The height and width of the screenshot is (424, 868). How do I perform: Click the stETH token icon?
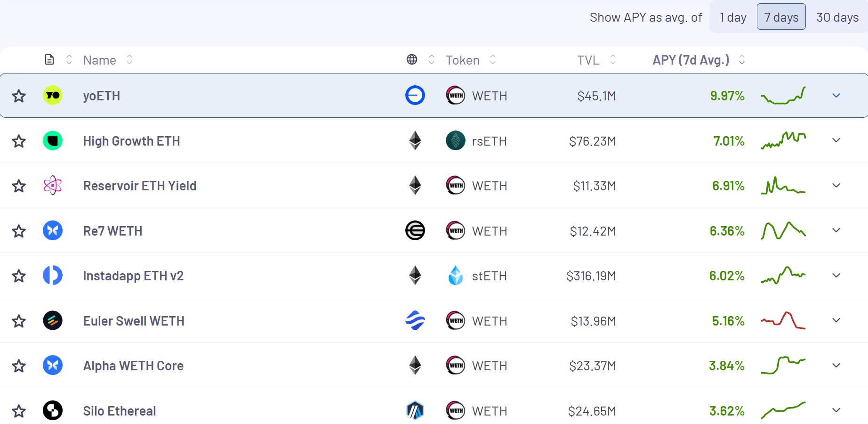pyautogui.click(x=455, y=276)
